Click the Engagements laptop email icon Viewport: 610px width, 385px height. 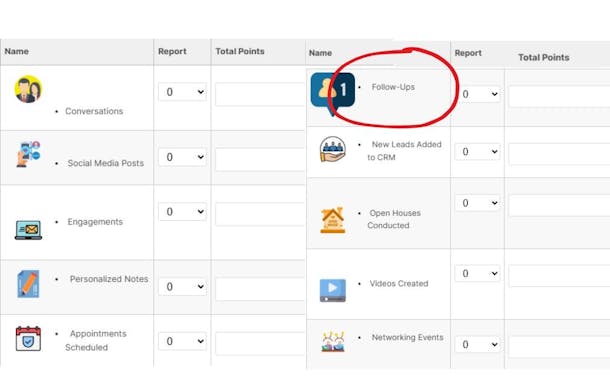pos(28,230)
